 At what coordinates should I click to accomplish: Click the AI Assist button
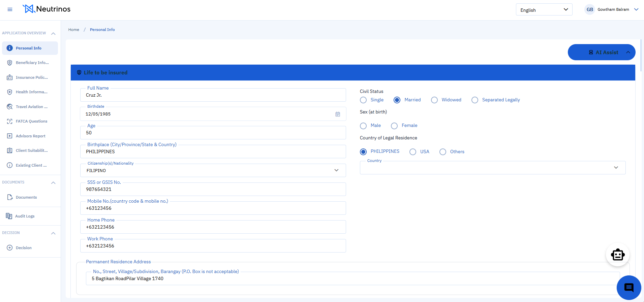point(601,52)
